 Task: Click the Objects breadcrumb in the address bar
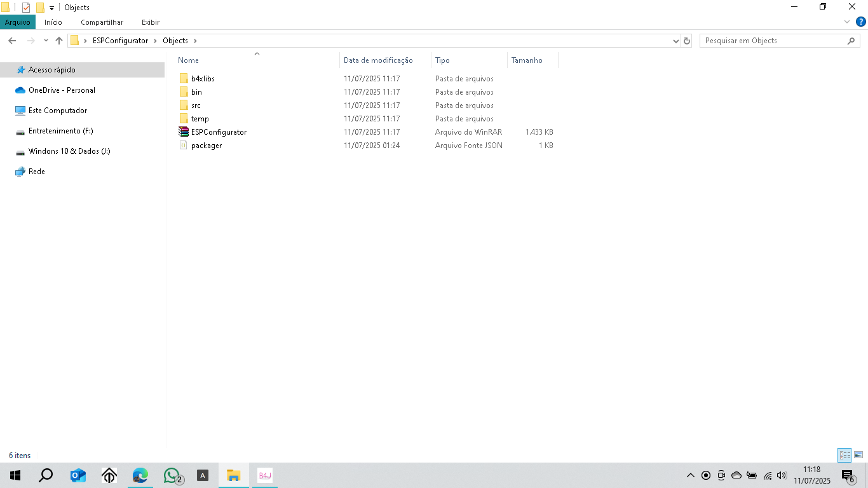click(x=175, y=41)
